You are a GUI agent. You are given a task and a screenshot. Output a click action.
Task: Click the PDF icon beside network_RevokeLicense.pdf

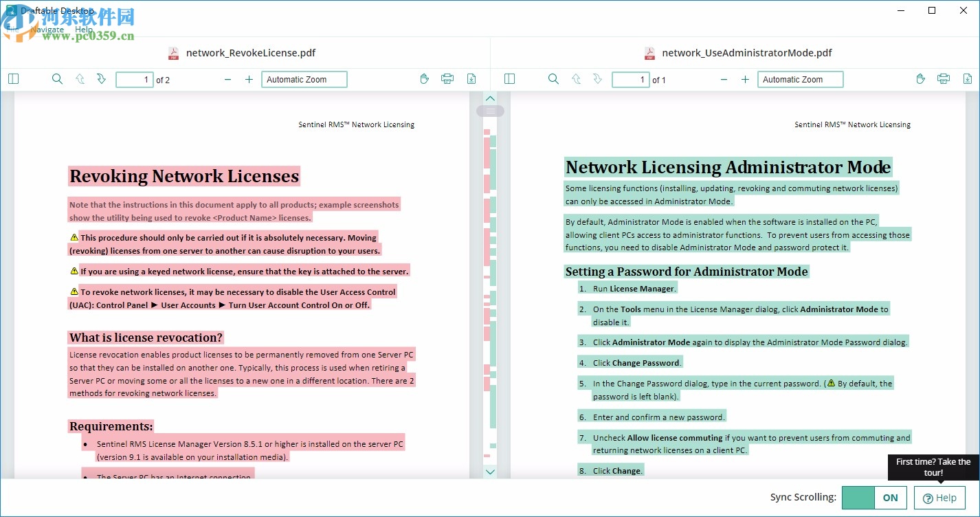[x=174, y=53]
